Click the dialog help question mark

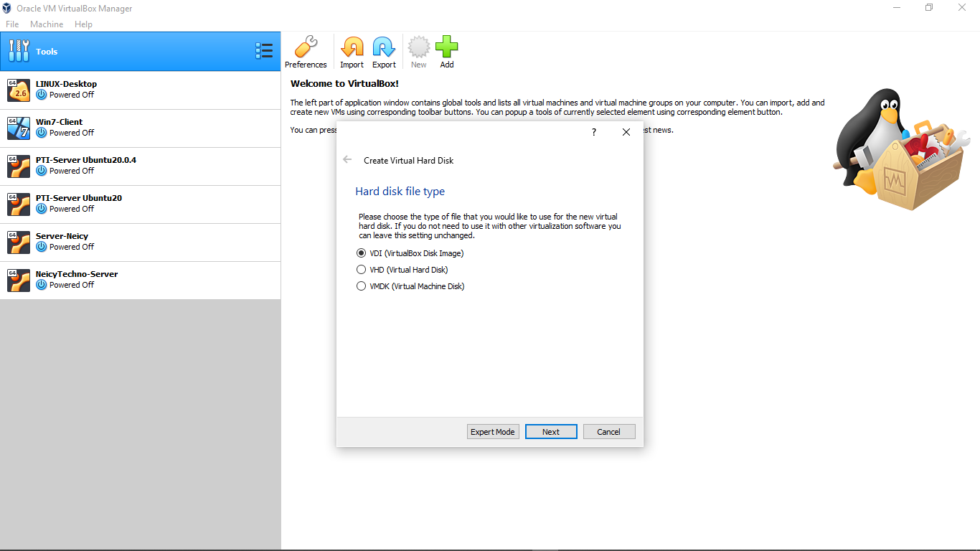click(594, 132)
